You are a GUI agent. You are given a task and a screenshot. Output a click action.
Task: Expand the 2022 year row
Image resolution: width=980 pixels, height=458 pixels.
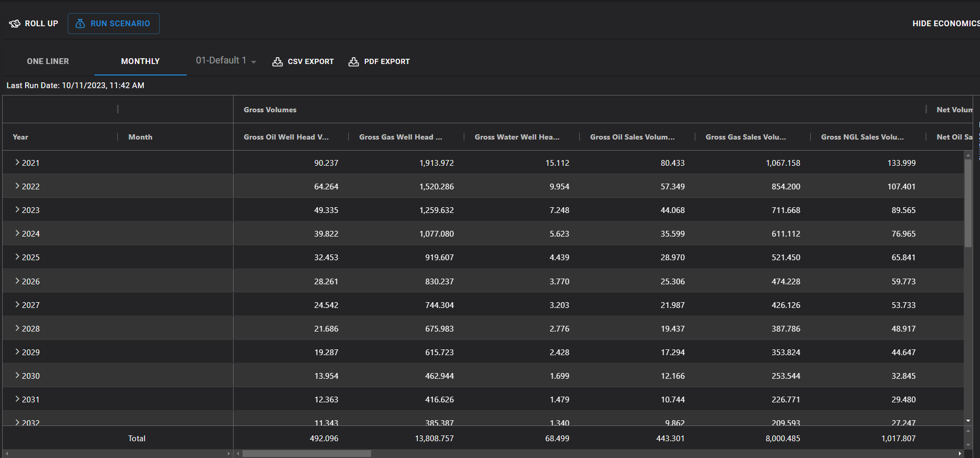[17, 186]
